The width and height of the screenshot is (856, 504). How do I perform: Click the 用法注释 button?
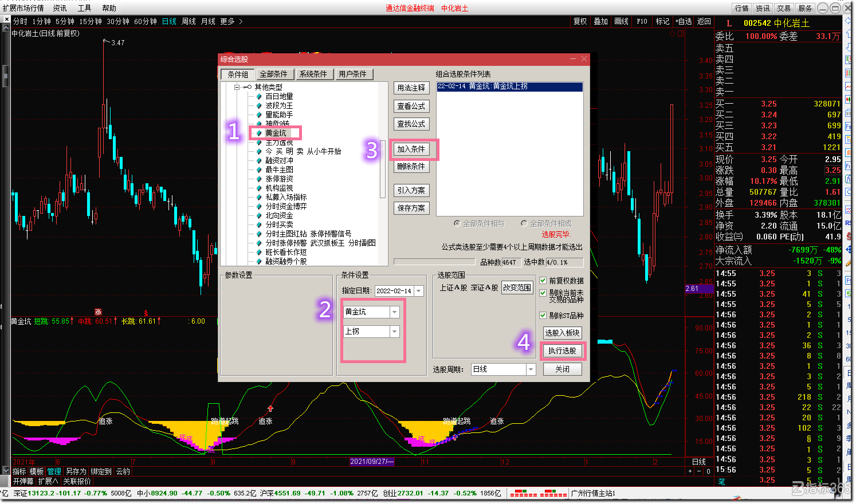pos(411,88)
